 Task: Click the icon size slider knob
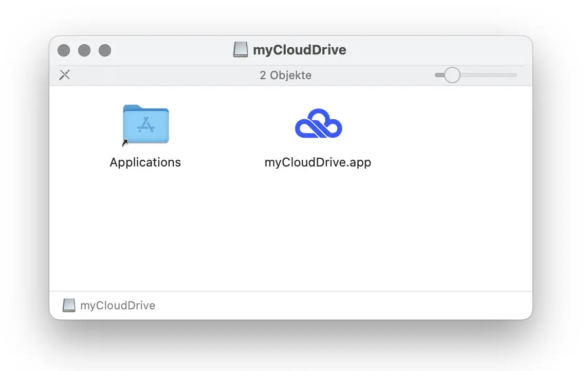pos(452,75)
